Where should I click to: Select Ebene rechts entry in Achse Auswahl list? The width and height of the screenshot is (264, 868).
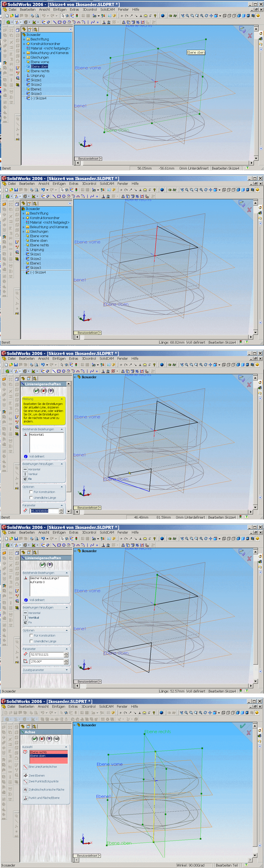[x=48, y=752]
